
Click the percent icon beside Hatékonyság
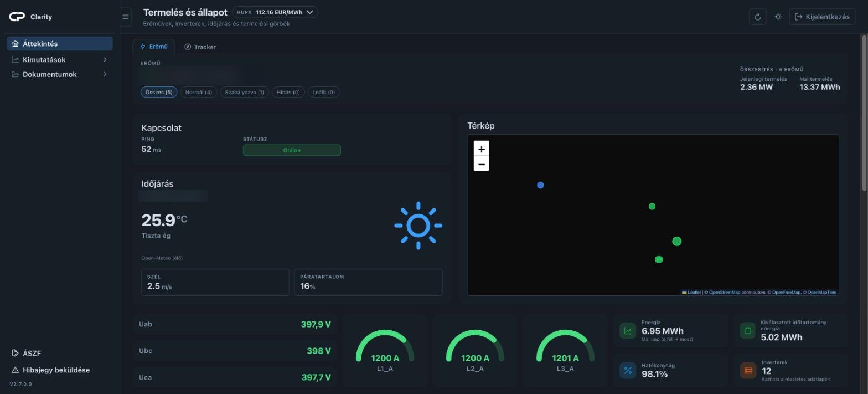coord(628,371)
